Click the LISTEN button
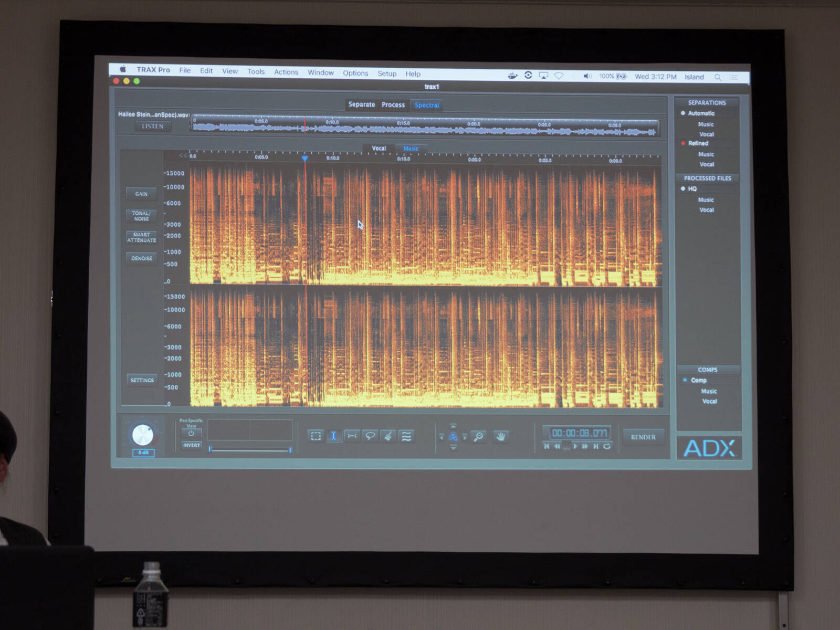The image size is (840, 630). pyautogui.click(x=153, y=126)
